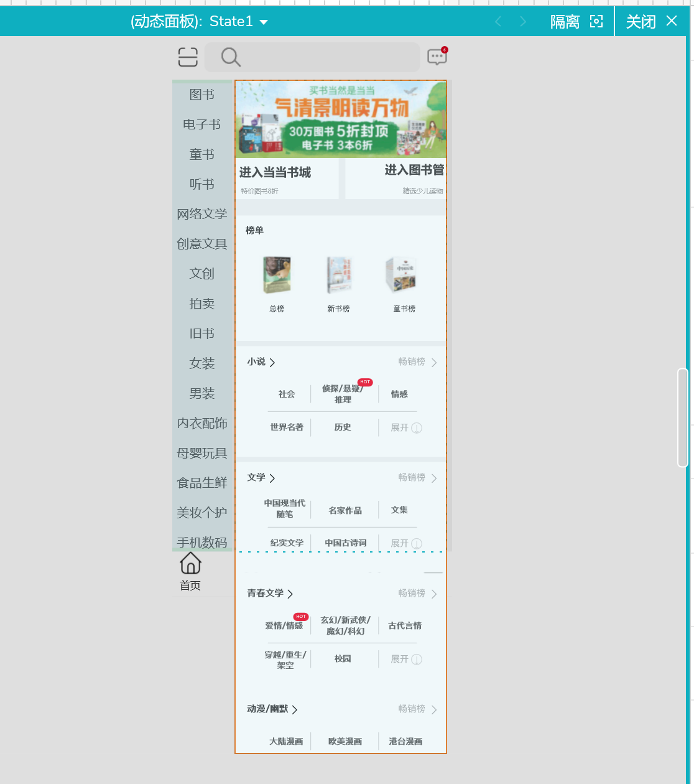Click the 进入图书管 card
Image resolution: width=694 pixels, height=784 pixels.
396,179
